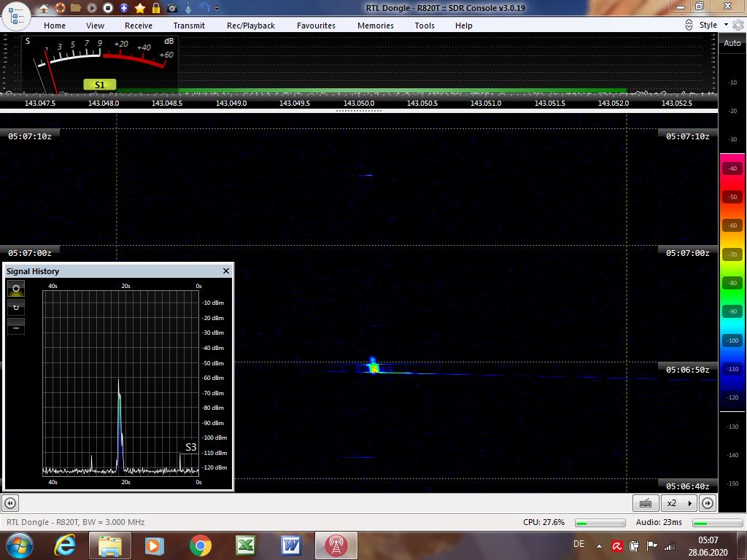Open Excel from the taskbar

[x=245, y=545]
